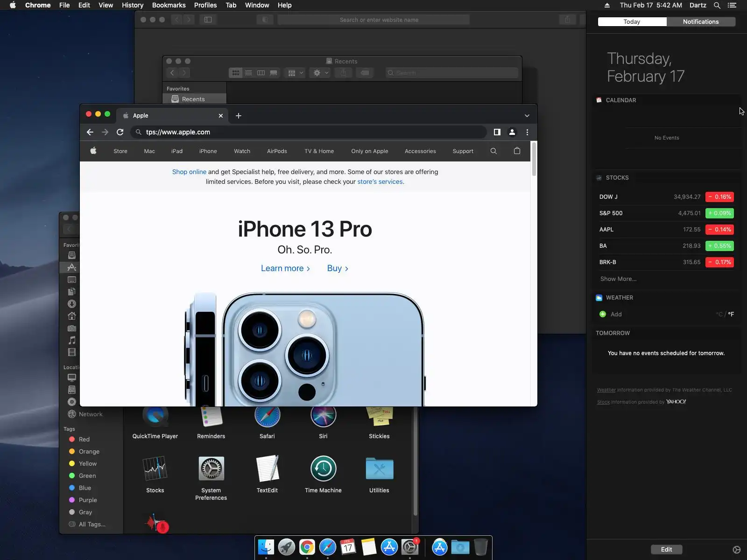Open the Bookmarks menu
The height and width of the screenshot is (560, 747).
click(x=169, y=5)
